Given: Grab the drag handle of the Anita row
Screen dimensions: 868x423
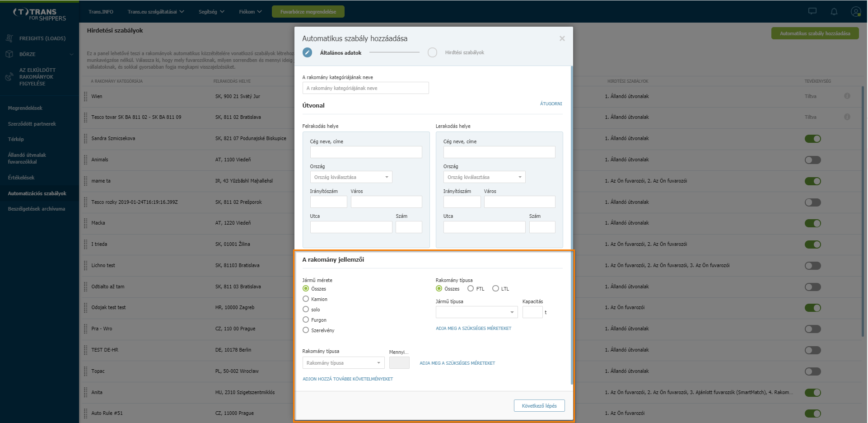Looking at the screenshot, I should point(85,392).
